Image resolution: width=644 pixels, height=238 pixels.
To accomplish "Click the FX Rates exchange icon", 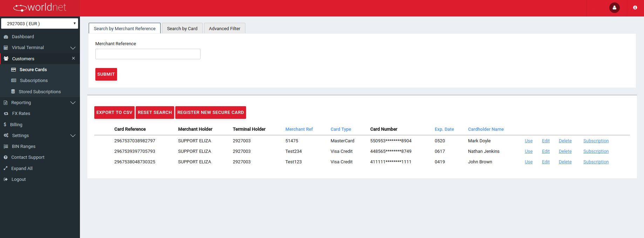I will click(x=6, y=114).
